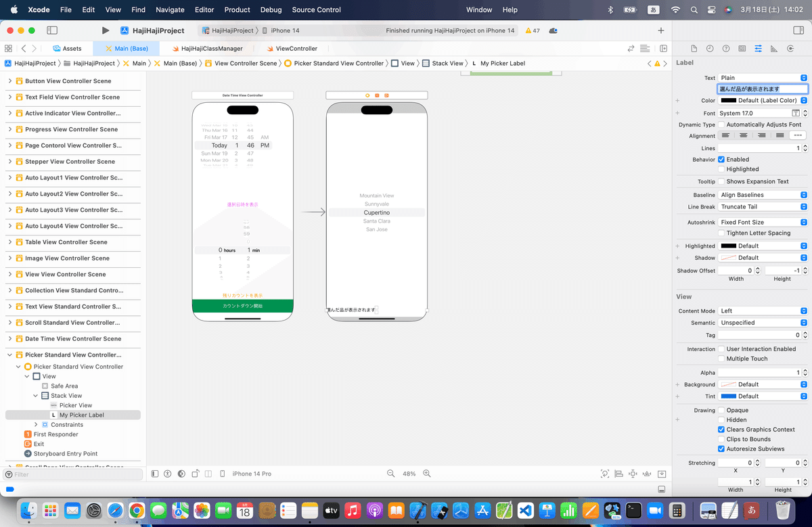
Task: Uncheck the Enabled behavior checkbox
Action: [x=721, y=160]
